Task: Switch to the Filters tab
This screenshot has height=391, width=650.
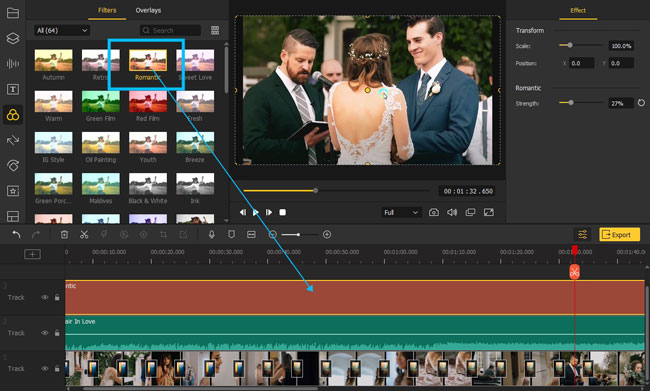Action: (107, 10)
